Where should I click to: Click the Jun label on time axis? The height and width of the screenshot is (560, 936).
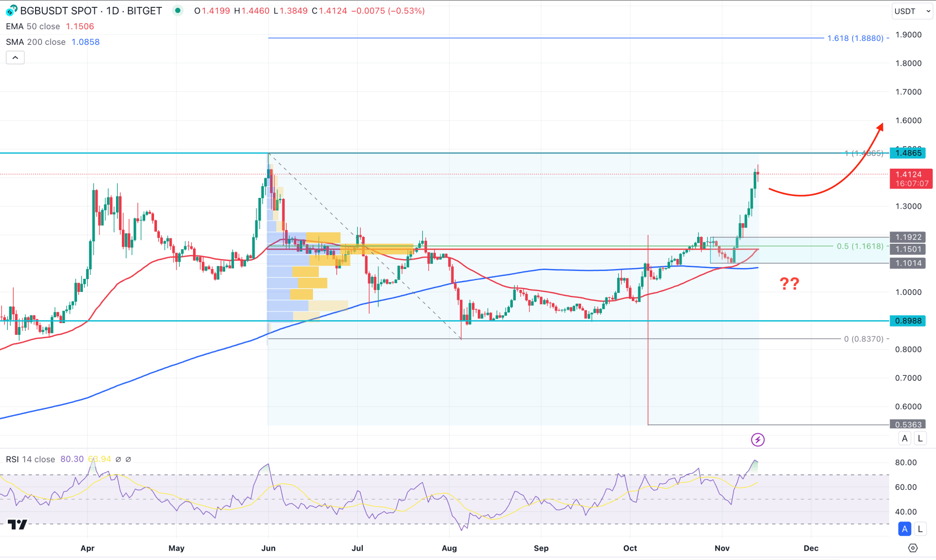coord(269,548)
